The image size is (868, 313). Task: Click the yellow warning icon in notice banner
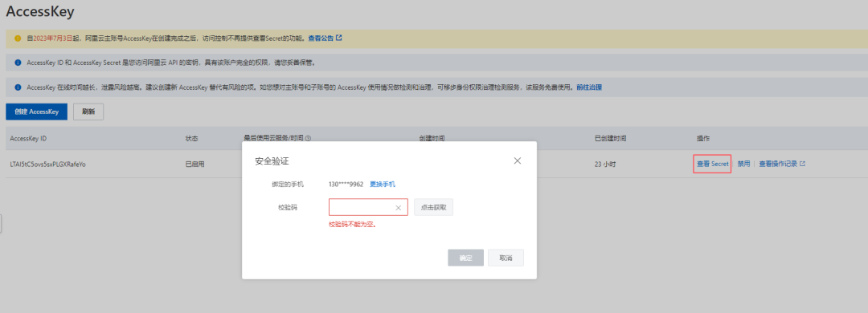pyautogui.click(x=18, y=39)
